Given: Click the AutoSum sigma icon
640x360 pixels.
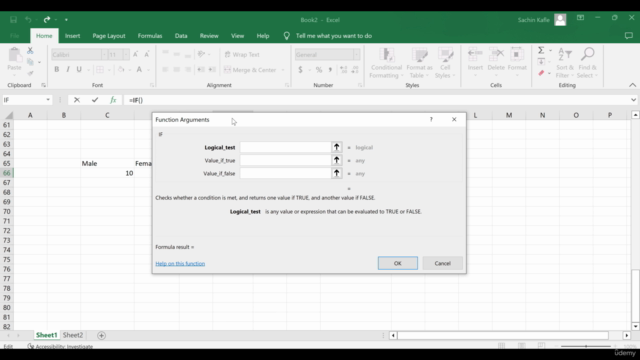Looking at the screenshot, I should point(541,50).
